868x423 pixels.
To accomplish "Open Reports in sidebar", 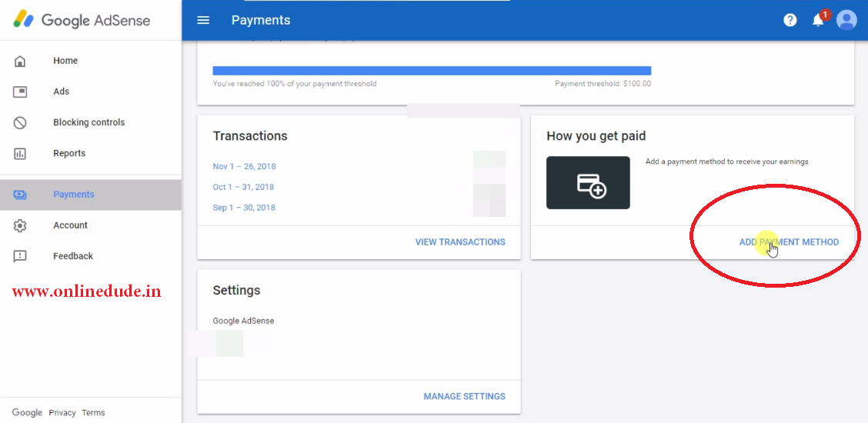I will [x=69, y=154].
